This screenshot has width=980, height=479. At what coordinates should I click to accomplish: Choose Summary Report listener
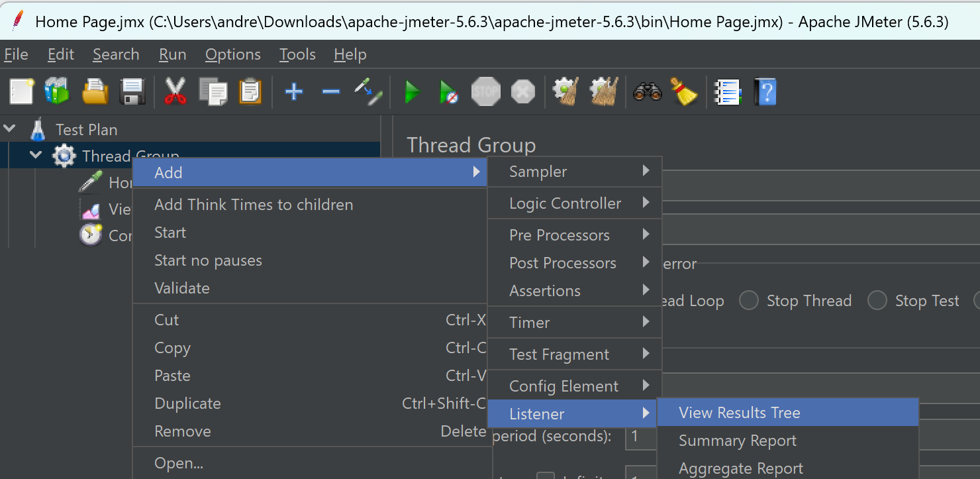[x=788, y=441]
